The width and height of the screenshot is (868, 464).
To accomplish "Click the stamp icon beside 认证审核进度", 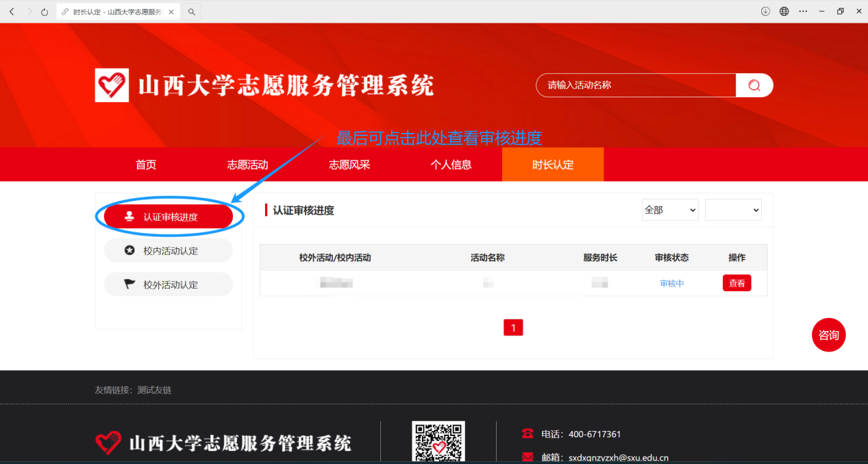I will tap(129, 217).
